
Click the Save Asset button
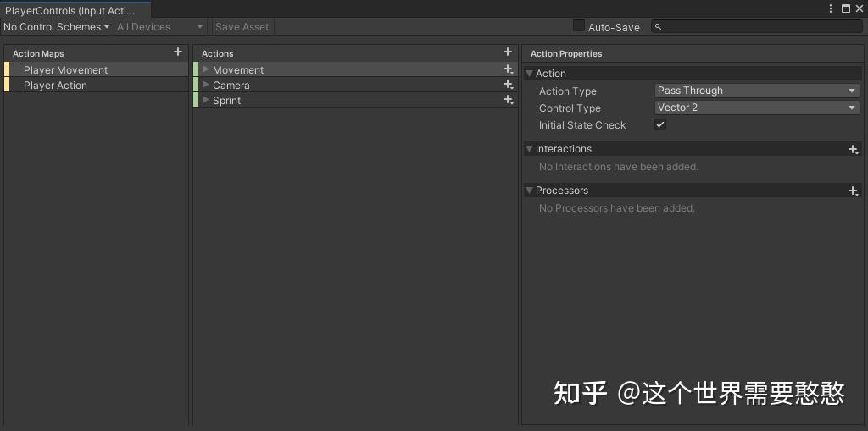tap(242, 27)
